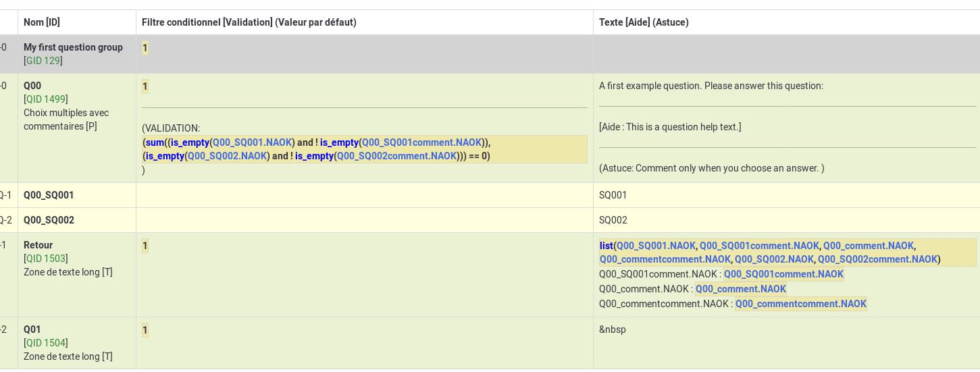Click Q00_SQ001.NAOK in the validation equation
The image size is (980, 372).
(x=253, y=142)
